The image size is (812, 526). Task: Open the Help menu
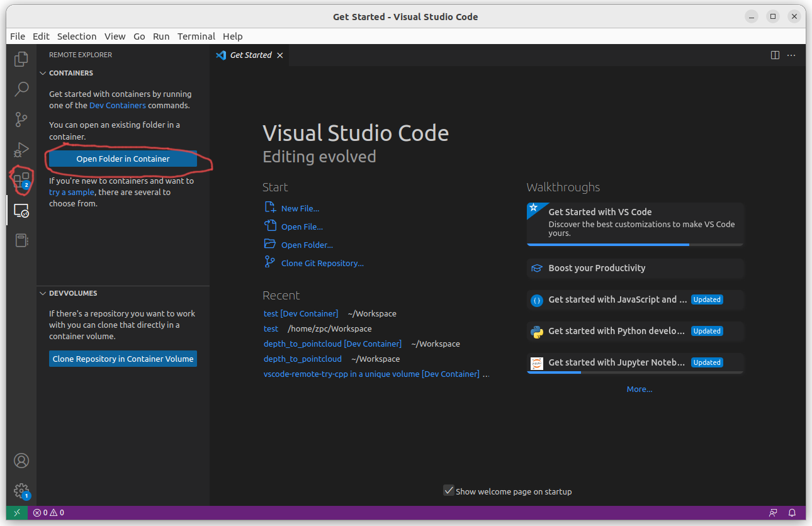[x=232, y=36]
